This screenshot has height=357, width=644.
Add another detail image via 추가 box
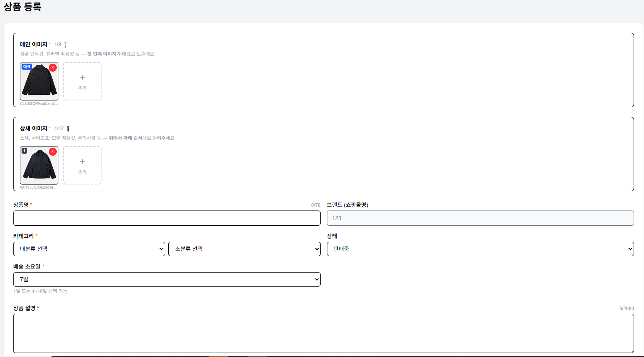(x=82, y=165)
